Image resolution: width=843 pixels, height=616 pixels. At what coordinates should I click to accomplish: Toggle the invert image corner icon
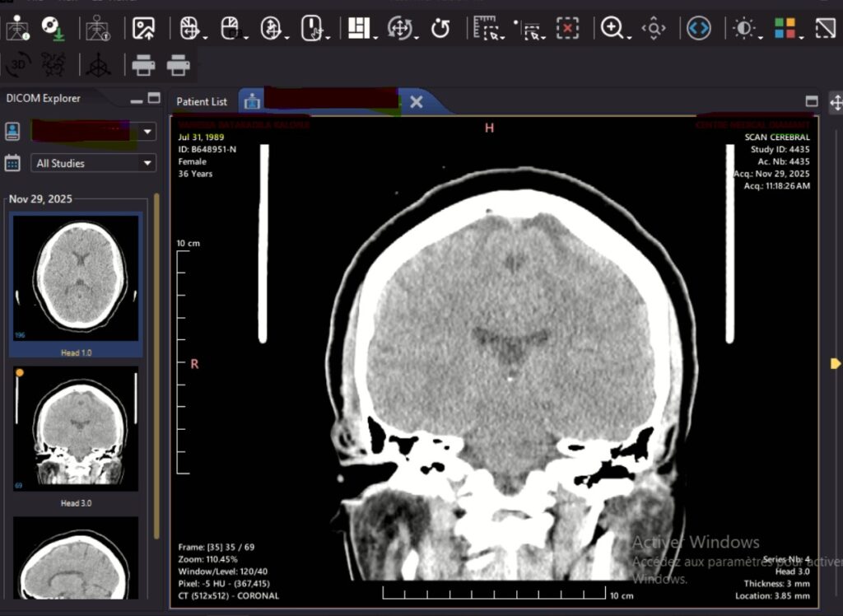[825, 29]
